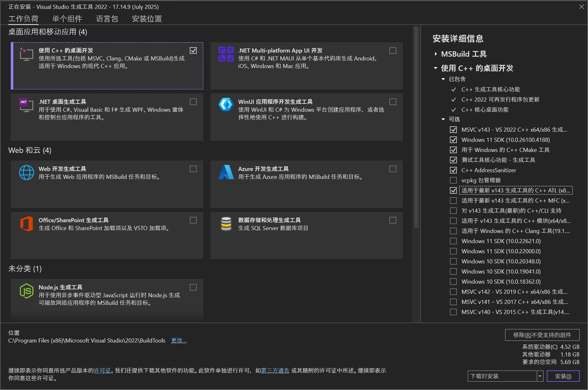This screenshot has height=390, width=588.
Task: Check the Azure 开发生成工具 checkbox
Action: [393, 169]
